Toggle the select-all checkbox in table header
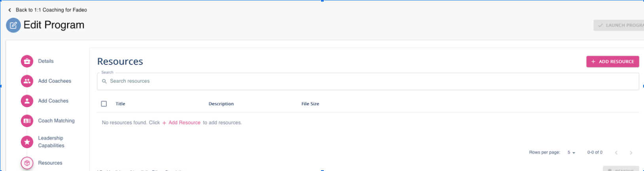The height and width of the screenshot is (171, 644). tap(104, 104)
